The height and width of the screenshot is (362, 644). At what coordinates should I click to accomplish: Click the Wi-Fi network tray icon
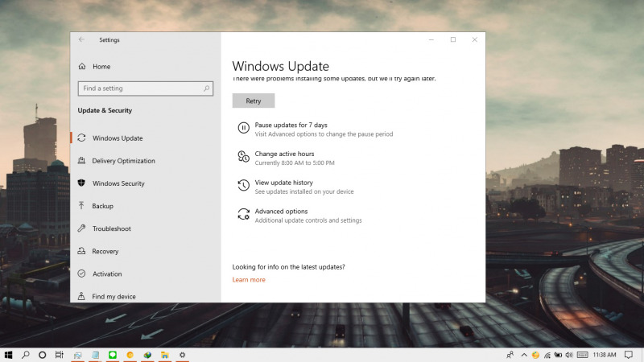(x=547, y=355)
